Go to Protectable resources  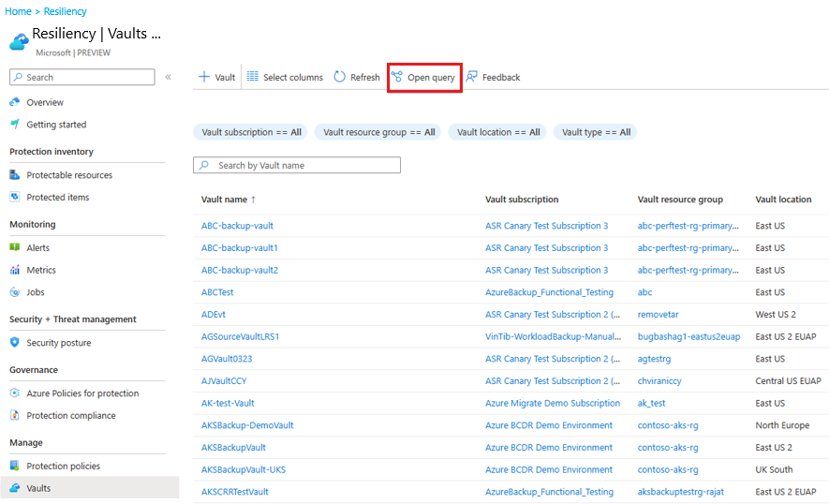69,175
